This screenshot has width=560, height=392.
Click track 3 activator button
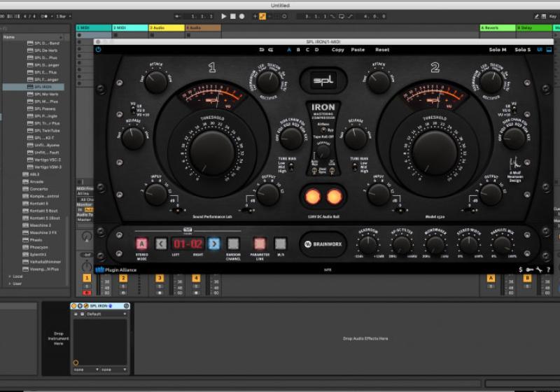click(x=160, y=278)
